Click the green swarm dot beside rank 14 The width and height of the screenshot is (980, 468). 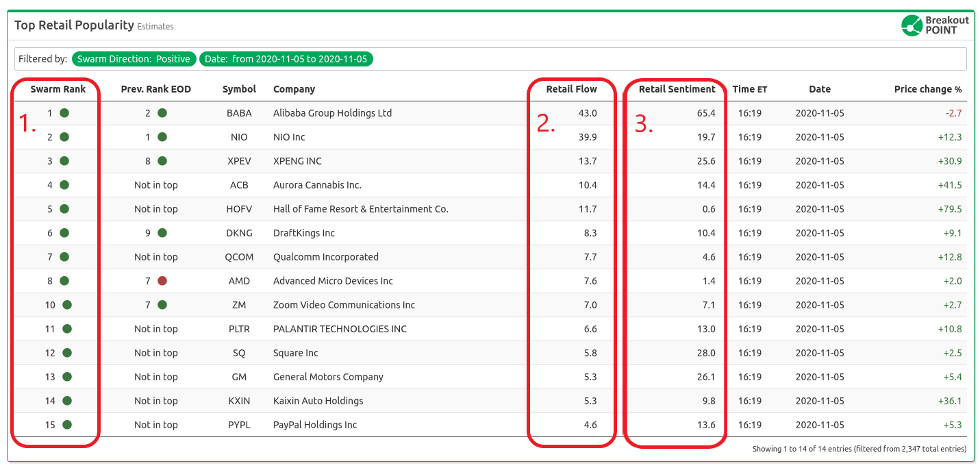[66, 401]
